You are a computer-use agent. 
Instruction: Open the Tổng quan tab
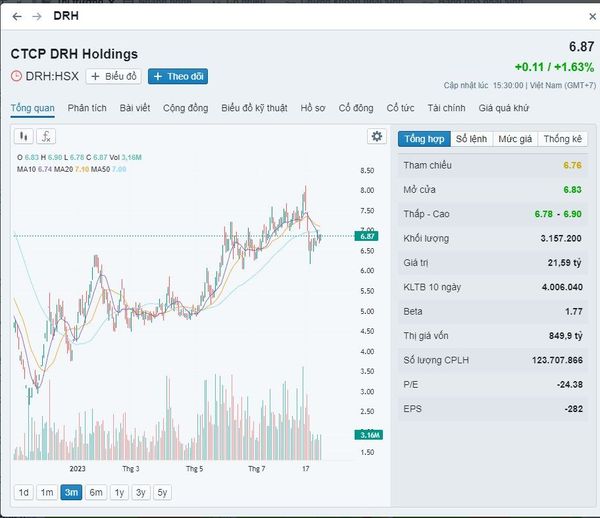click(x=33, y=108)
